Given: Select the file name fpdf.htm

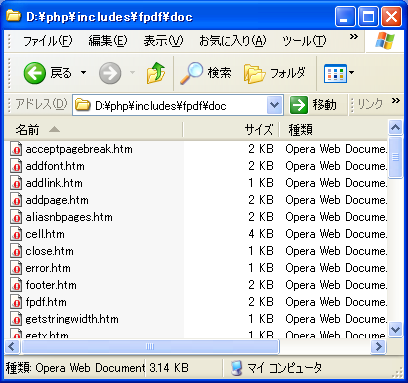Looking at the screenshot, I should click(x=46, y=302).
